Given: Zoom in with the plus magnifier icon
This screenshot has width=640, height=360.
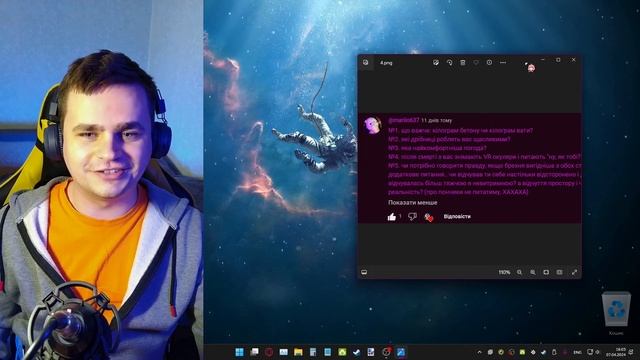Looking at the screenshot, I should tap(533, 272).
